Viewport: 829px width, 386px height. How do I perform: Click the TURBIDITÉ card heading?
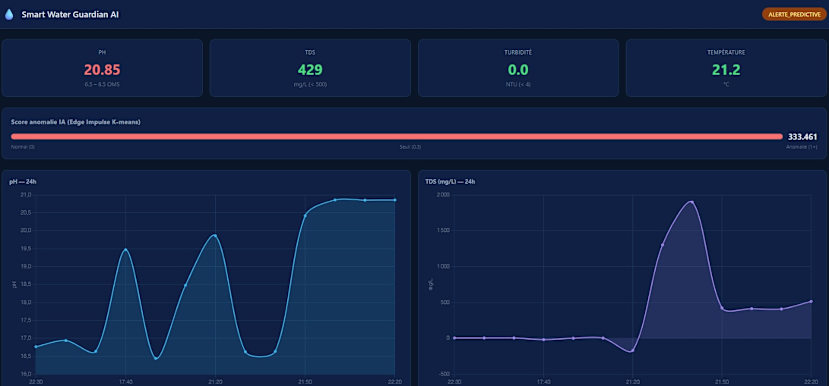(x=518, y=52)
